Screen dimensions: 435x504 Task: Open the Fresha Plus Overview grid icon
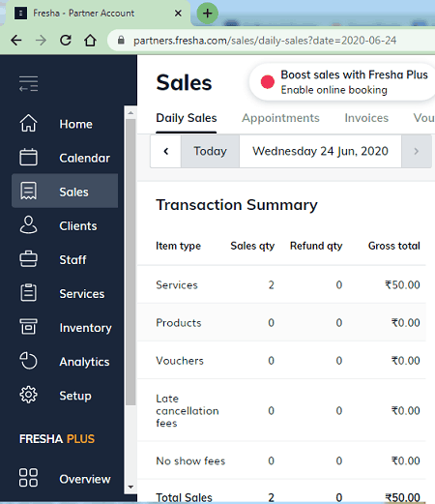click(x=28, y=478)
